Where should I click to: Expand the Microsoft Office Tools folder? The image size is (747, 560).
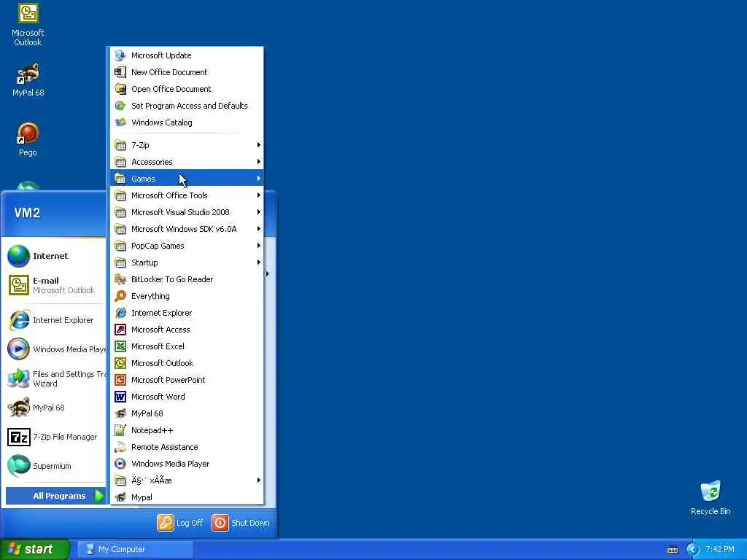pyautogui.click(x=187, y=195)
